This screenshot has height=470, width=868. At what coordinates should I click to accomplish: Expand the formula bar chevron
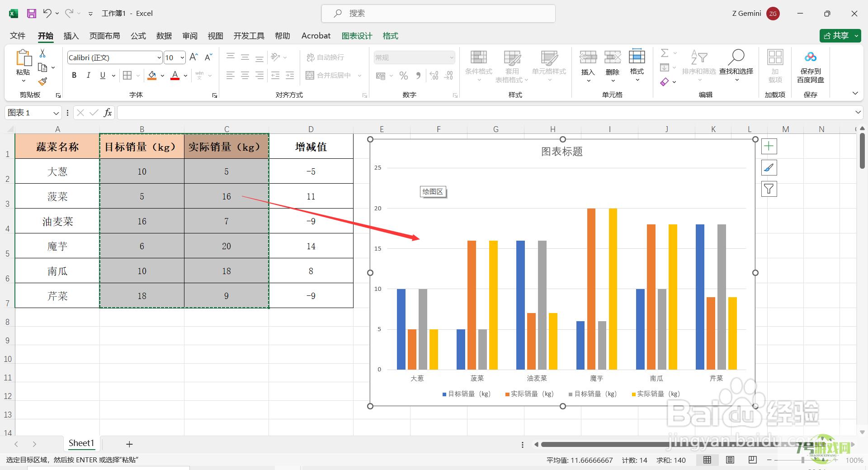coord(858,112)
